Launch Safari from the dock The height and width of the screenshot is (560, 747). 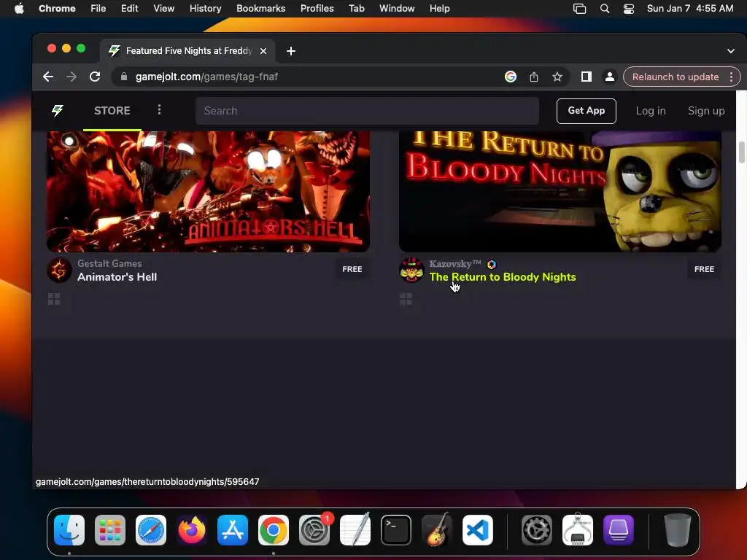(151, 529)
